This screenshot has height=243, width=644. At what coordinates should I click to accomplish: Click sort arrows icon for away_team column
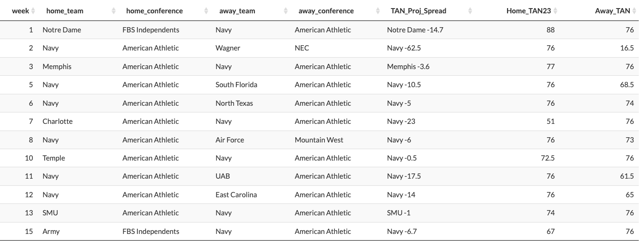[285, 11]
